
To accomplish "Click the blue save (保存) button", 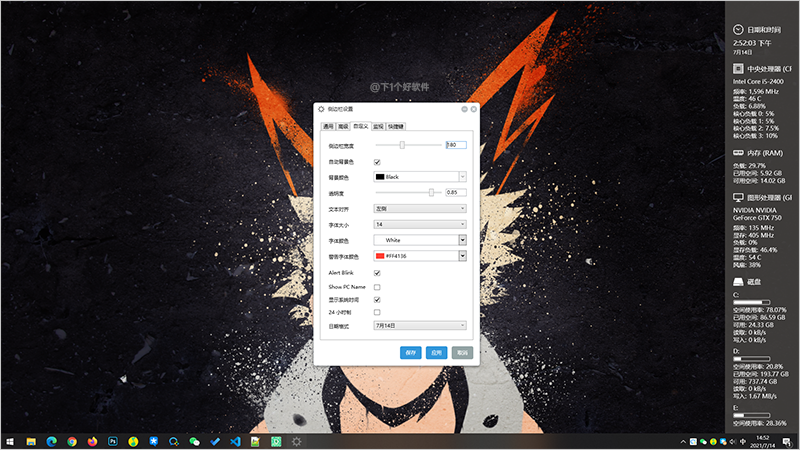I will pyautogui.click(x=411, y=353).
